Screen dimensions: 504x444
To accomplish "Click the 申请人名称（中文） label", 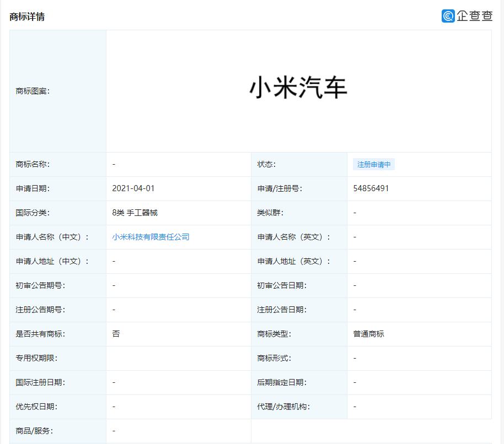I will pos(52,237).
